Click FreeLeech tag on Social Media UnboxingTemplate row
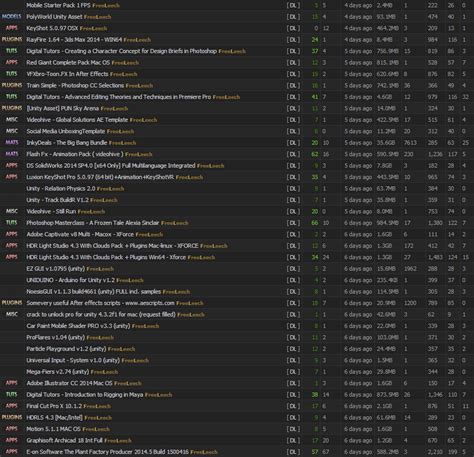This screenshot has height=457, width=474. coord(120,132)
